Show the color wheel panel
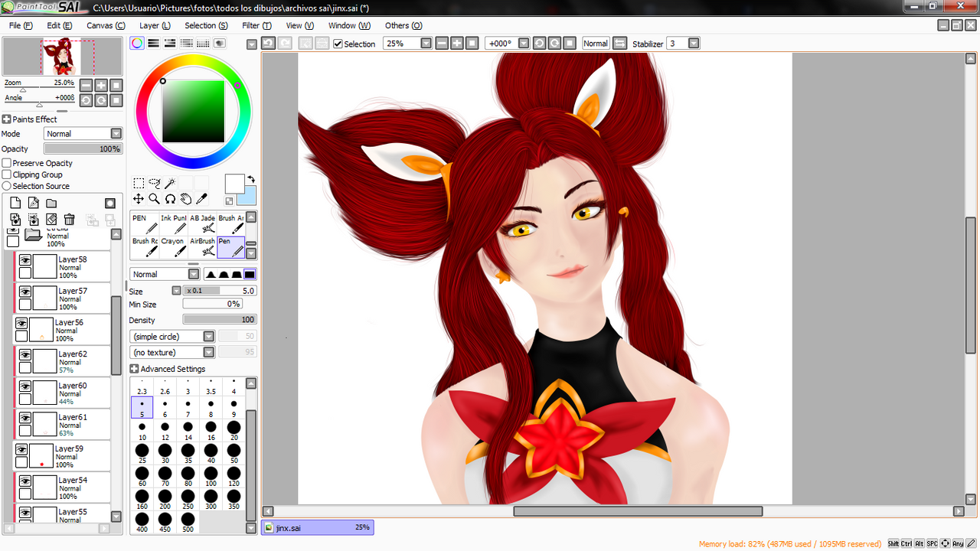980x551 pixels. point(136,44)
